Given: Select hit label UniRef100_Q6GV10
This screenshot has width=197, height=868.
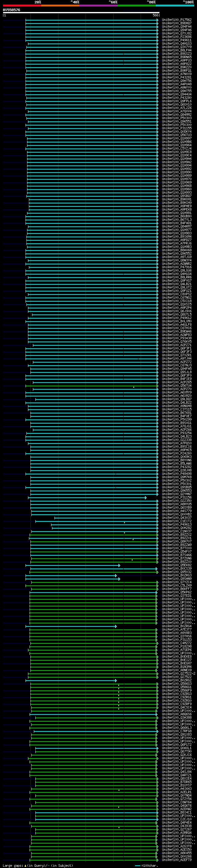Looking at the screenshot, I should (176, 104).
